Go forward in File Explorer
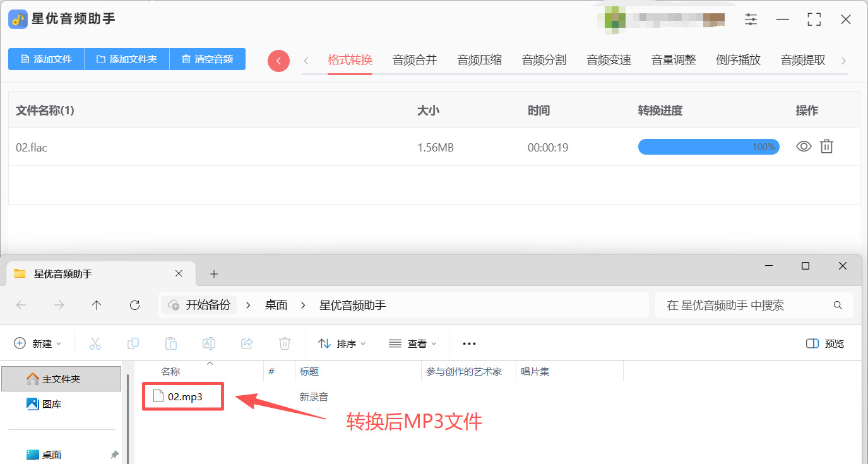 (x=59, y=305)
